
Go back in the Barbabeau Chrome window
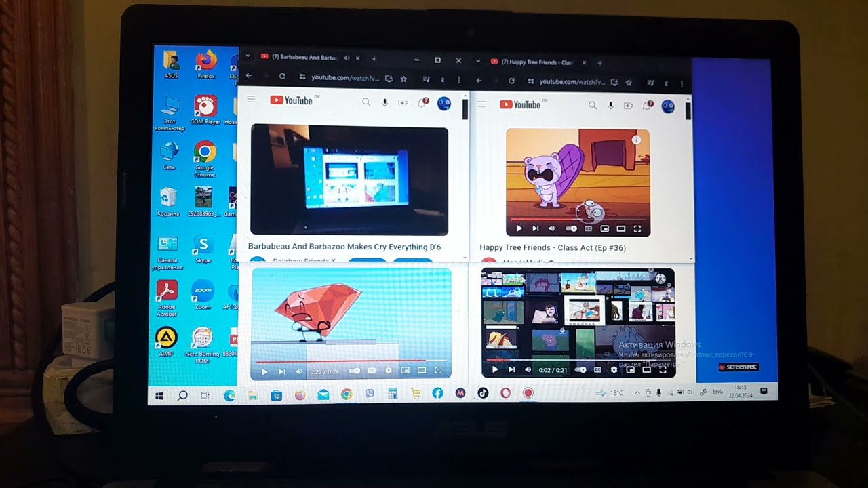[x=249, y=76]
